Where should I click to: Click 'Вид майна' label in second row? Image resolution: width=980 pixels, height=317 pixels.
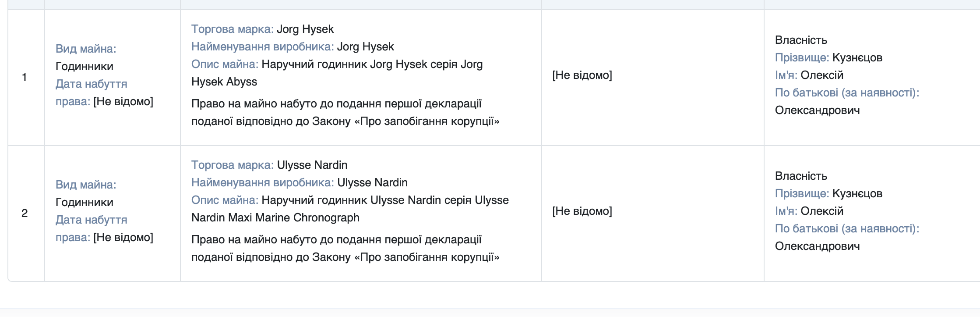(x=86, y=185)
